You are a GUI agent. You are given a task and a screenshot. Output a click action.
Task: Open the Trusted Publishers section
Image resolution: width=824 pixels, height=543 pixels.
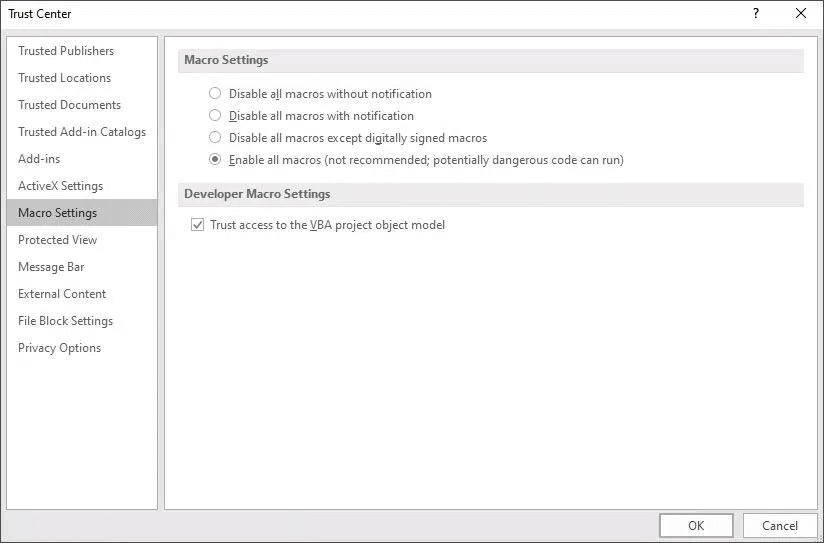coord(66,51)
